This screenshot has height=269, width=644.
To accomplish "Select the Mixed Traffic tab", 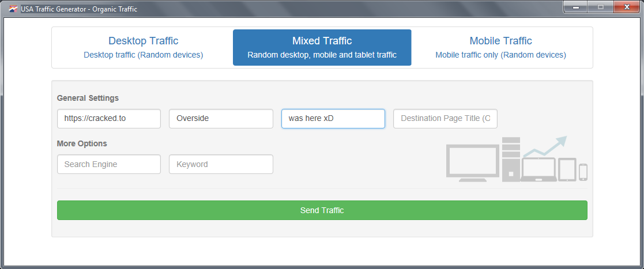I will 322,48.
